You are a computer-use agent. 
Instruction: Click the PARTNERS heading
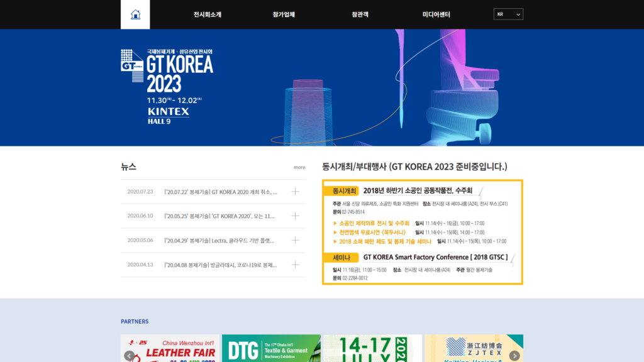(135, 321)
